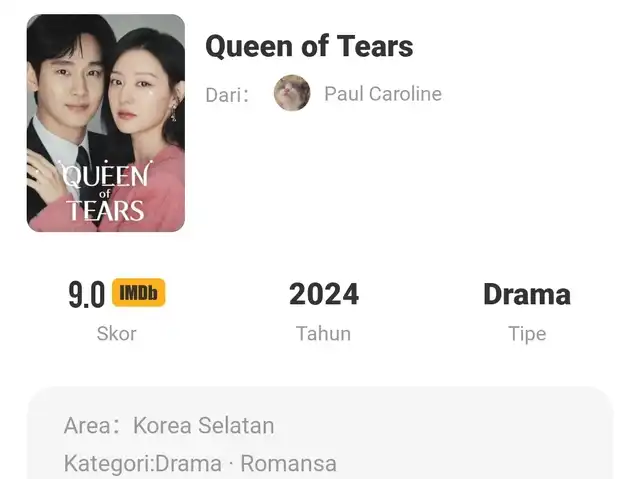Click the Kategori label

[x=109, y=464]
